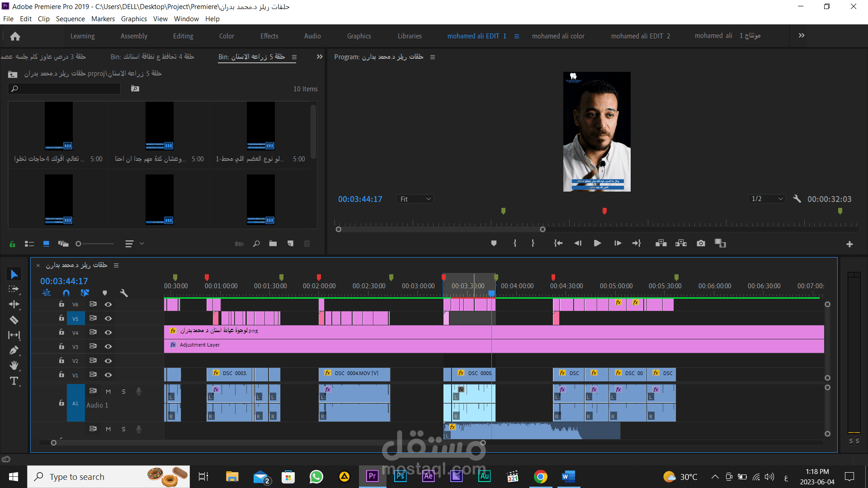Open timeline sequence panel menu

[116, 265]
